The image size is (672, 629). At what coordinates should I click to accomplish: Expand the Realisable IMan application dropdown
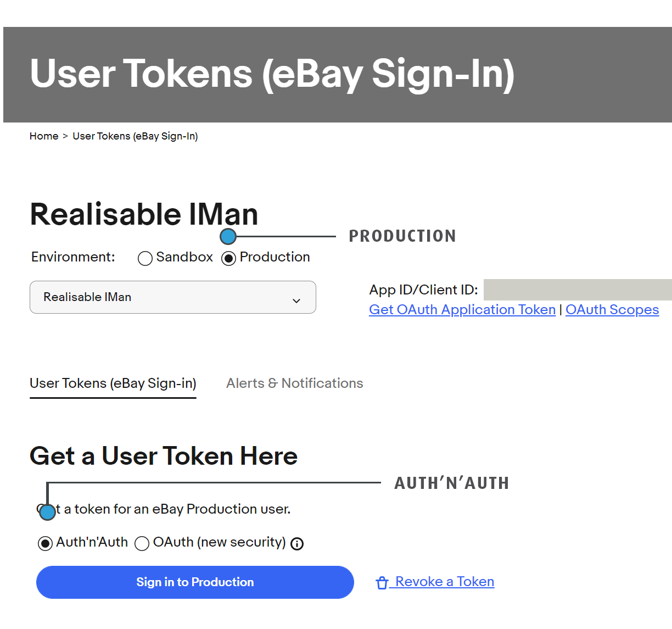coord(172,297)
